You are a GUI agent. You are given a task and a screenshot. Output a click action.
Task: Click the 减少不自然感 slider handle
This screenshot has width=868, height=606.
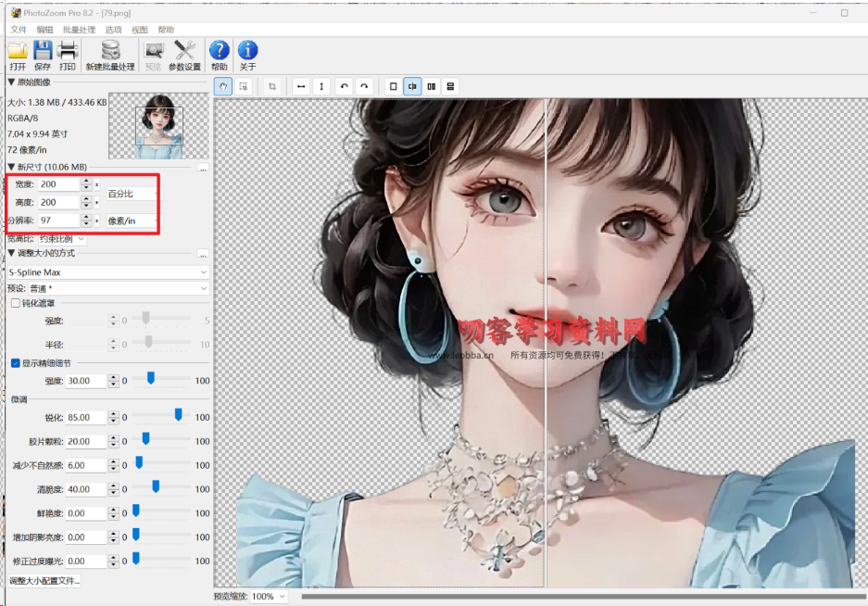click(139, 462)
